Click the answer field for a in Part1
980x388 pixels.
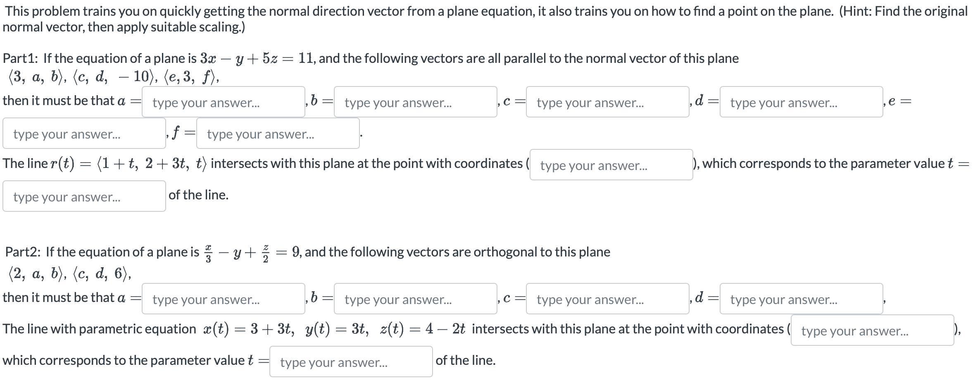(x=223, y=103)
